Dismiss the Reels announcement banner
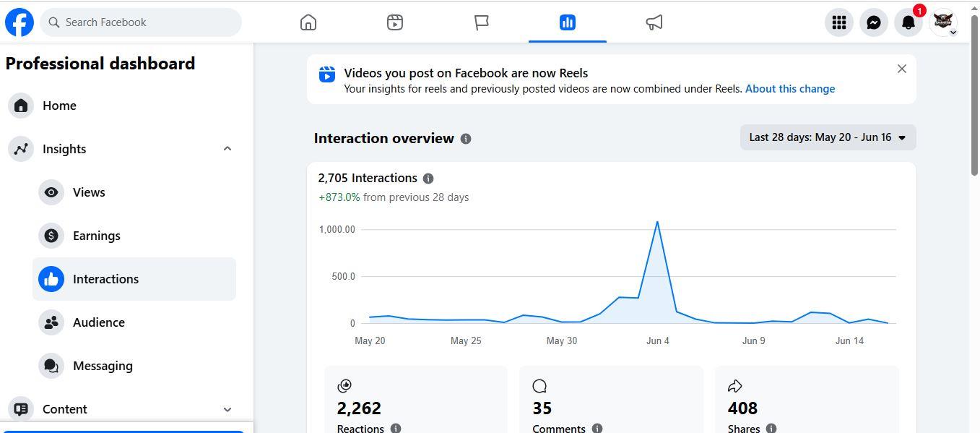 (901, 69)
